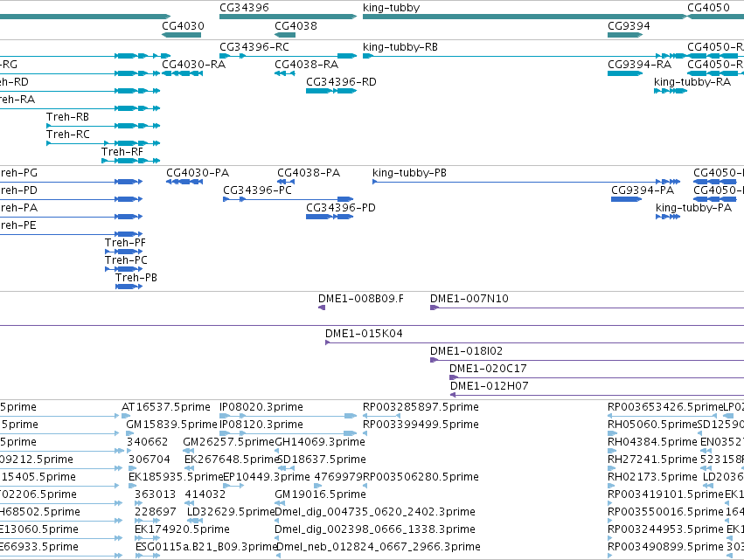This screenshot has width=744, height=560.
Task: Click the CG9394 gene label
Action: click(629, 26)
